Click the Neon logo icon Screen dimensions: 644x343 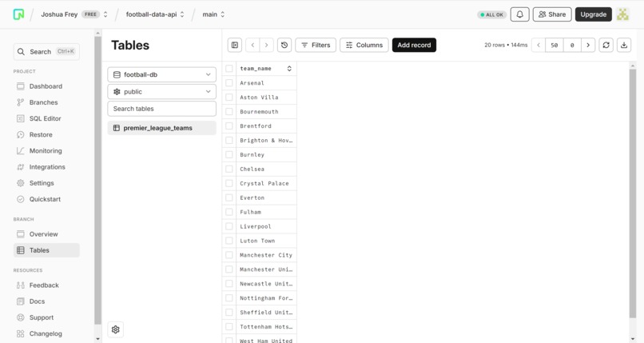(x=18, y=14)
